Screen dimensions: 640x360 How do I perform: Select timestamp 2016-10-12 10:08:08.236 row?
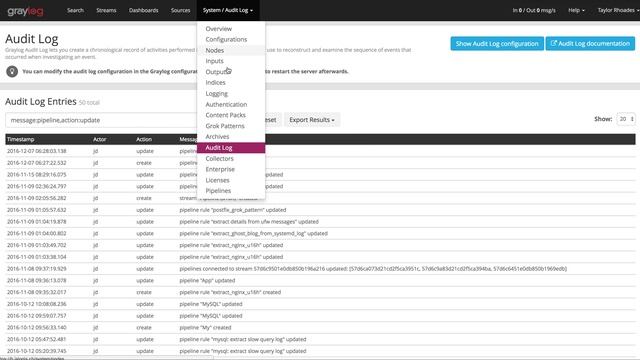click(x=36, y=304)
